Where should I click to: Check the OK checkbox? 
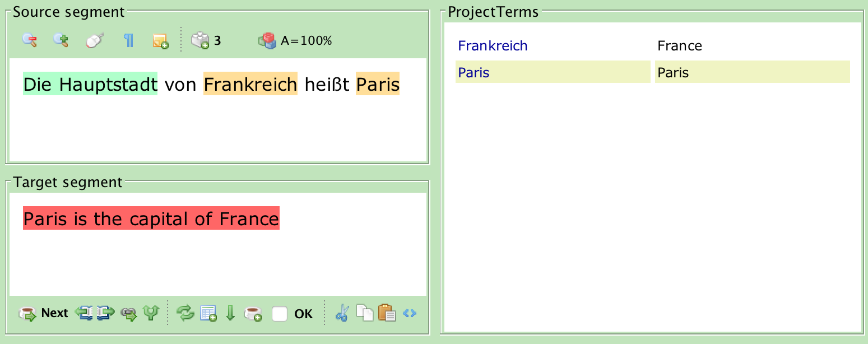[280, 314]
